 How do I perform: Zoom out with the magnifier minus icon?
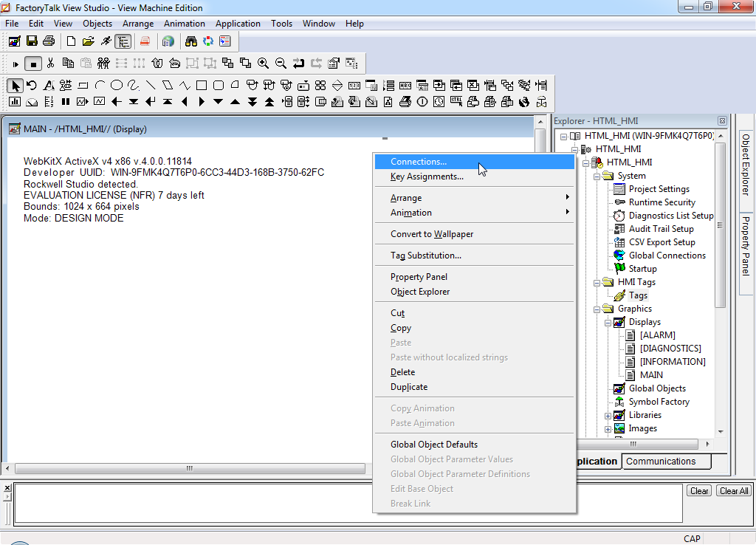[281, 64]
